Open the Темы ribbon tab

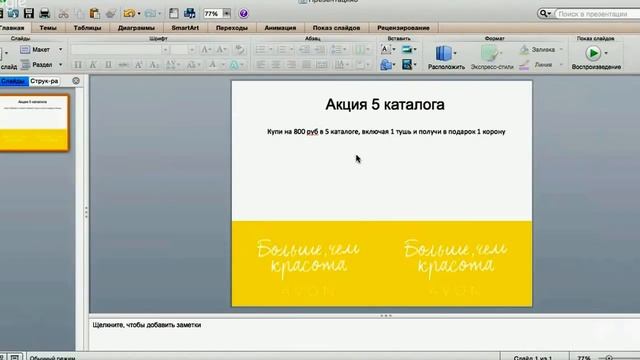click(x=48, y=28)
